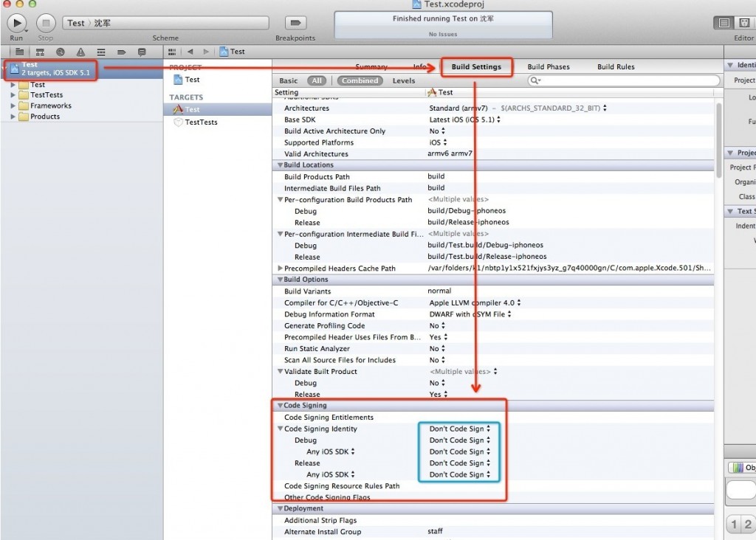Click the Run button in toolbar
The height and width of the screenshot is (540, 756).
pyautogui.click(x=16, y=23)
